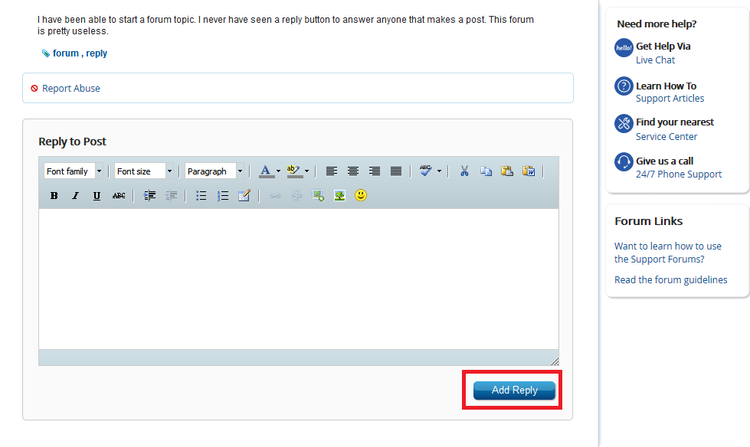
Task: Apply the text color A icon
Action: (265, 171)
